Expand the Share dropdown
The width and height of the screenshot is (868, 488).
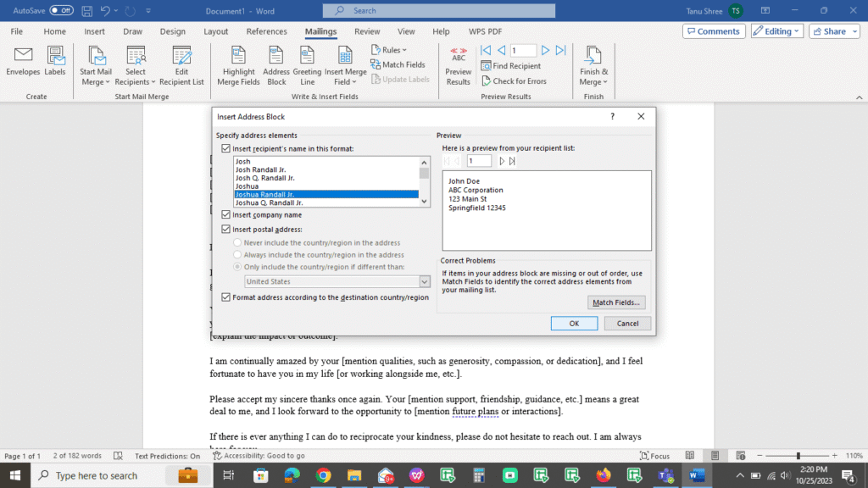[x=855, y=31]
